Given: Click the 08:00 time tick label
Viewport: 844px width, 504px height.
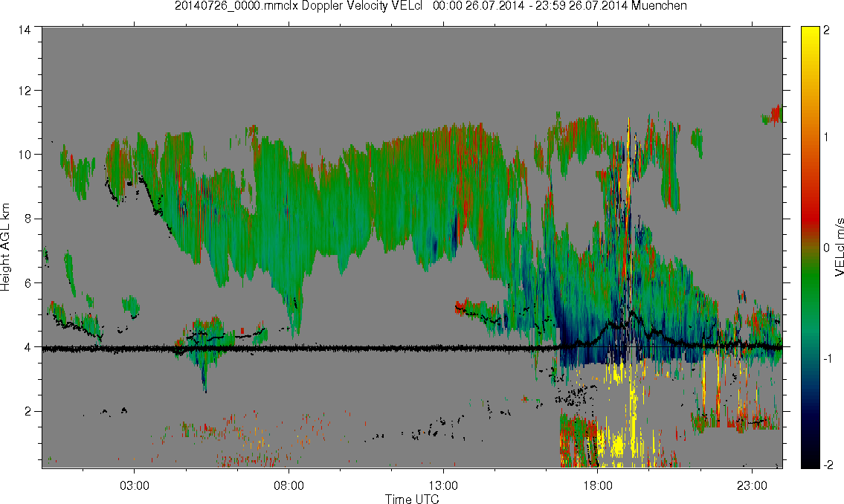Looking at the screenshot, I should point(289,485).
